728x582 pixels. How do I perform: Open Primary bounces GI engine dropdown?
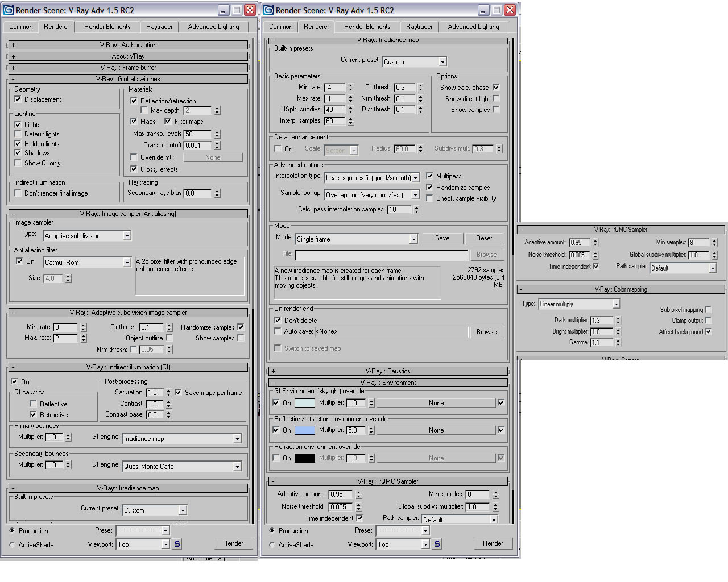pos(183,439)
